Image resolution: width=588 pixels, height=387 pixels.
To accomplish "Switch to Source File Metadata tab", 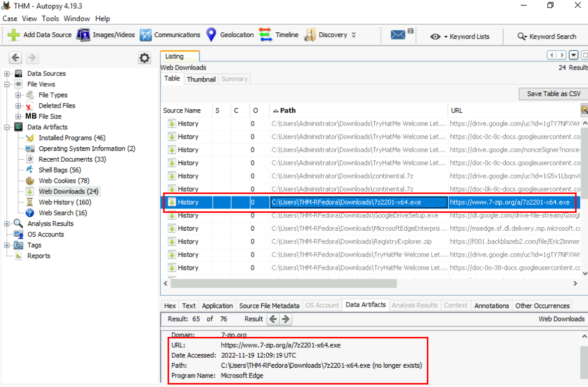I will (269, 306).
